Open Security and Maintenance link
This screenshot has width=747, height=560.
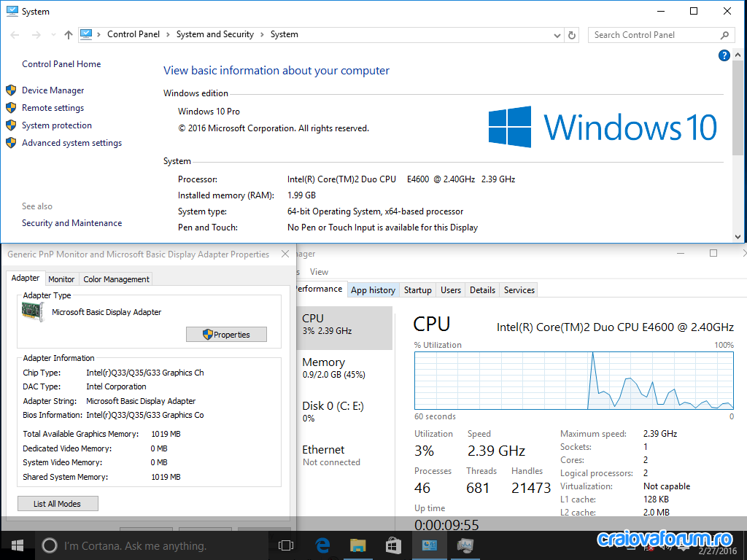coord(72,223)
